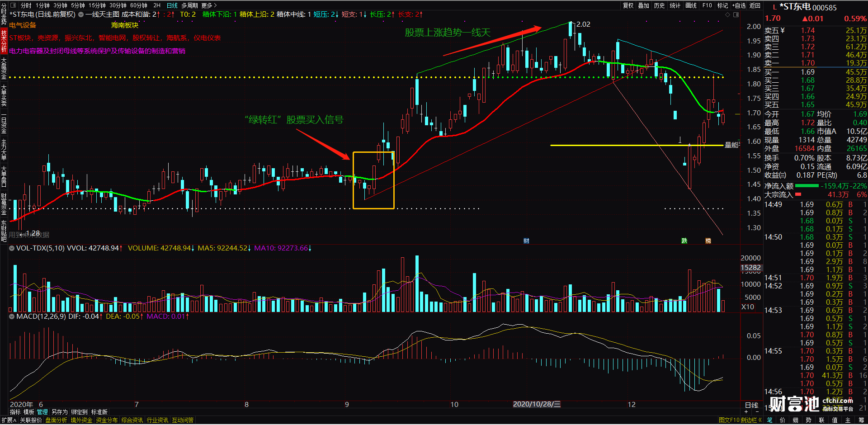This screenshot has height=425, width=868.
Task: Zoom in chart with the plus stepper
Action: [746, 412]
